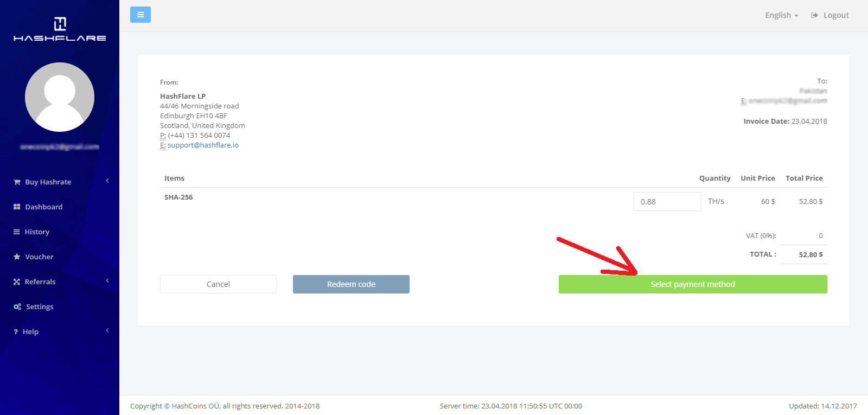868x415 pixels.
Task: Click the Settings gears icon
Action: point(17,307)
